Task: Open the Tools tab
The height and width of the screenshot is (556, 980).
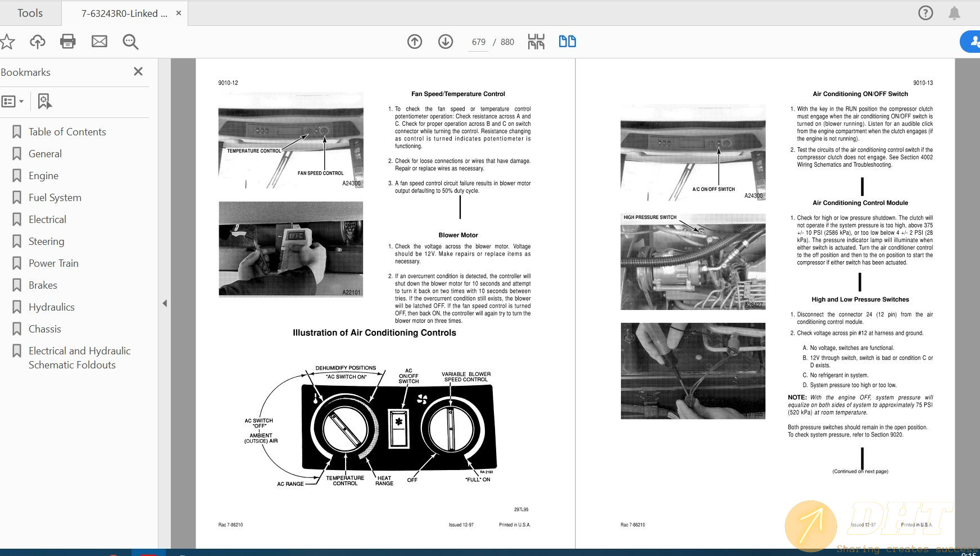Action: [30, 13]
